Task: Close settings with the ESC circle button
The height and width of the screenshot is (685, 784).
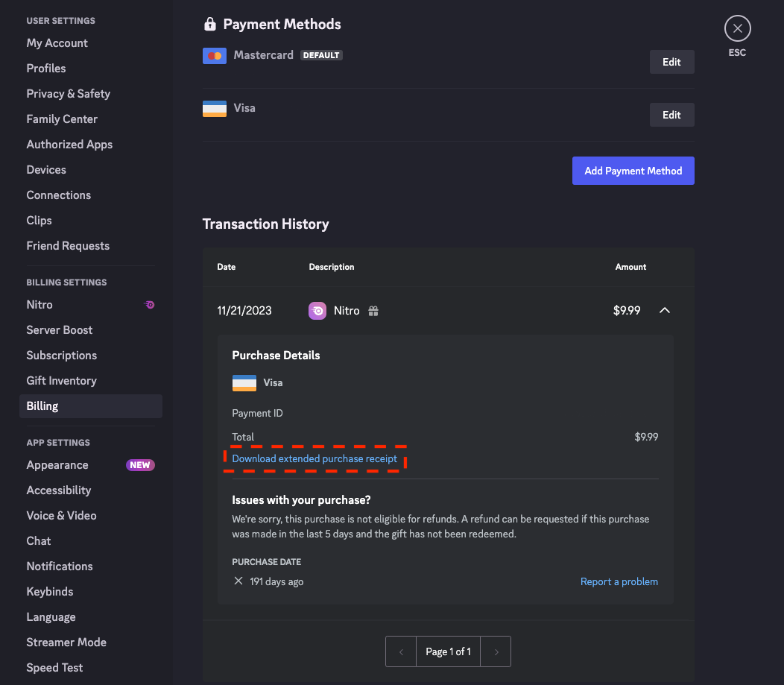Action: 738,28
